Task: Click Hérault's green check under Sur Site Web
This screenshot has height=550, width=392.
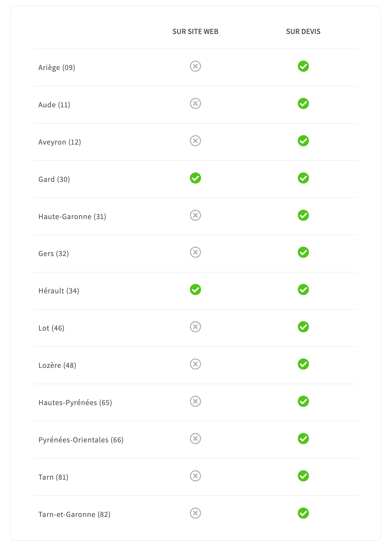Action: coord(195,290)
